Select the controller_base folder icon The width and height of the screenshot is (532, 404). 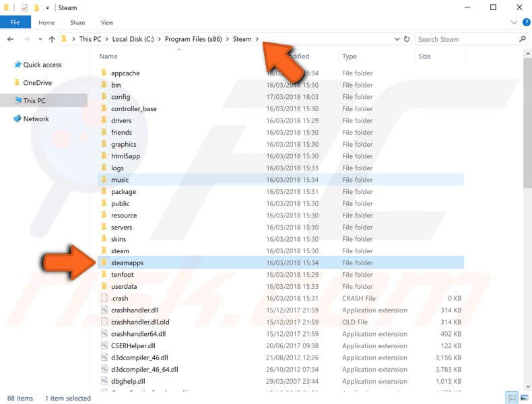104,108
